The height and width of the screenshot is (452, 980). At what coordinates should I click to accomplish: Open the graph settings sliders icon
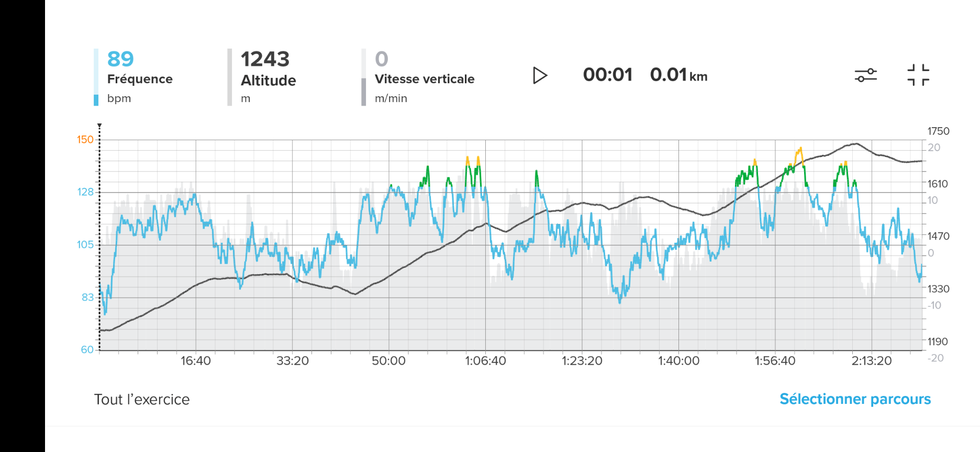tap(865, 75)
